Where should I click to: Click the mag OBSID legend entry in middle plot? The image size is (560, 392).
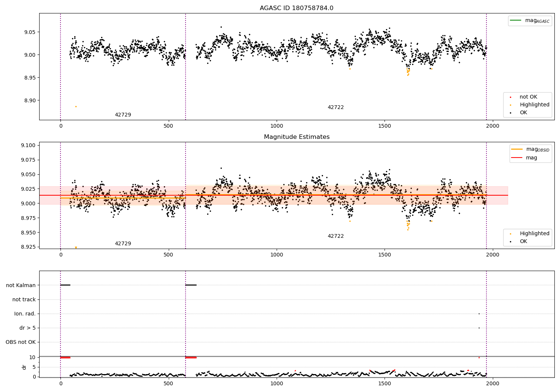(530, 149)
